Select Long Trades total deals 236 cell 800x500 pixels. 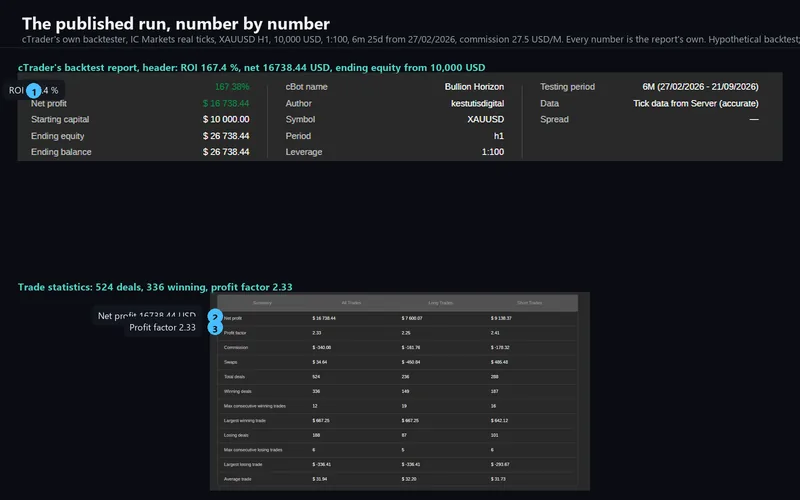click(406, 377)
